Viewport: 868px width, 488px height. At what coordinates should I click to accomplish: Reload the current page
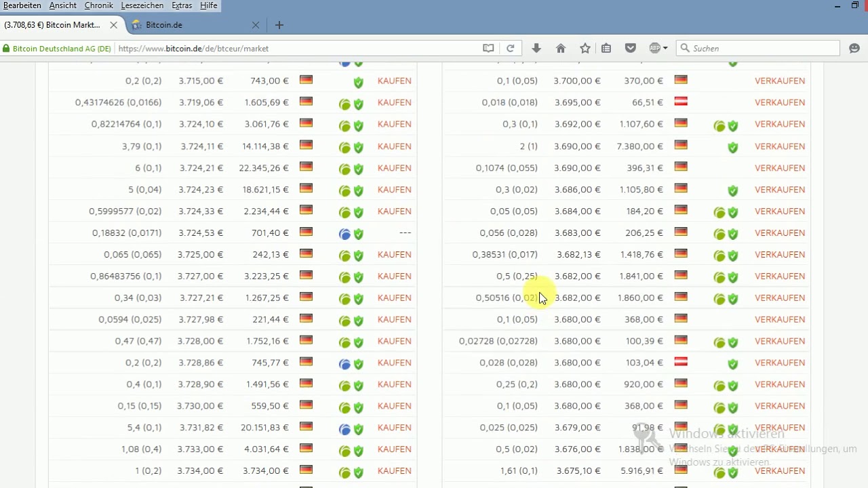coord(511,48)
